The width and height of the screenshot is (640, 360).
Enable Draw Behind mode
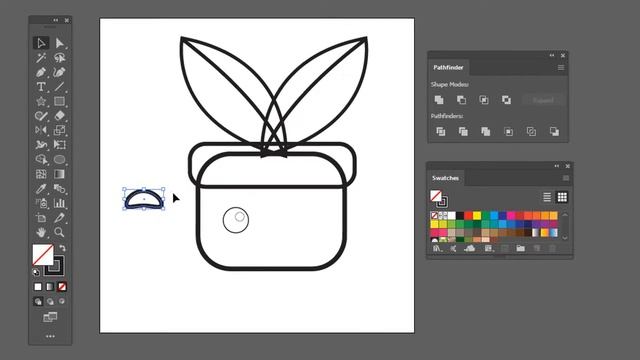pos(50,302)
